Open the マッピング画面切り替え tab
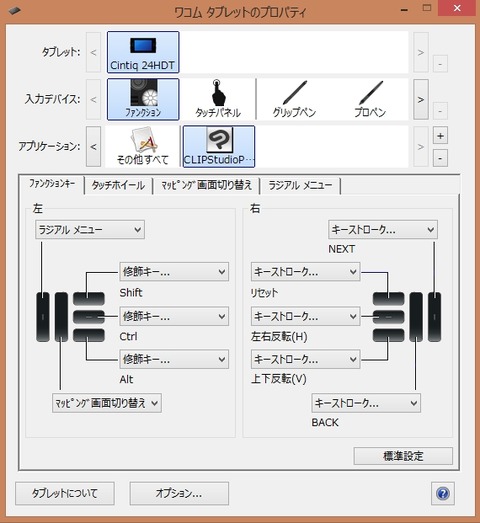Viewport: 480px width, 523px height. point(206,185)
